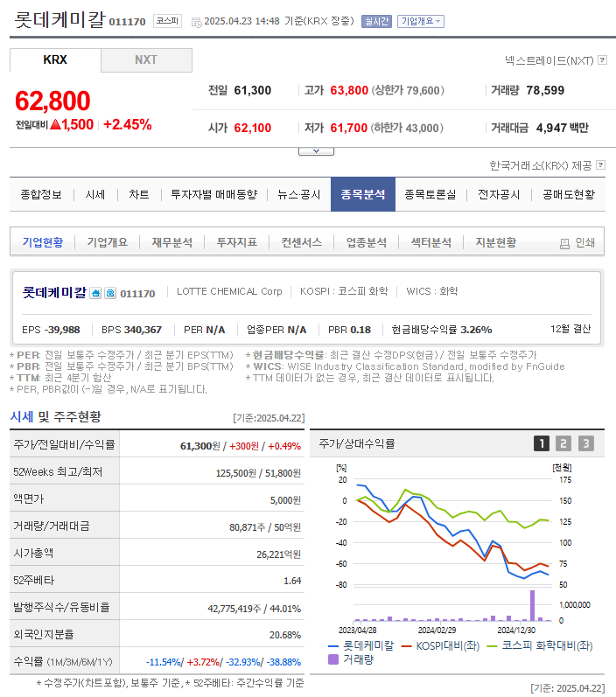Click the 52Weeks 최고/최저 row value
Image resolution: width=616 pixels, height=697 pixels.
[x=258, y=473]
